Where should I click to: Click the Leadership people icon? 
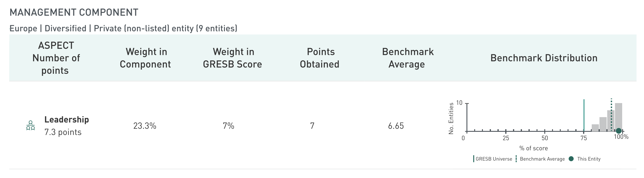pyautogui.click(x=30, y=126)
